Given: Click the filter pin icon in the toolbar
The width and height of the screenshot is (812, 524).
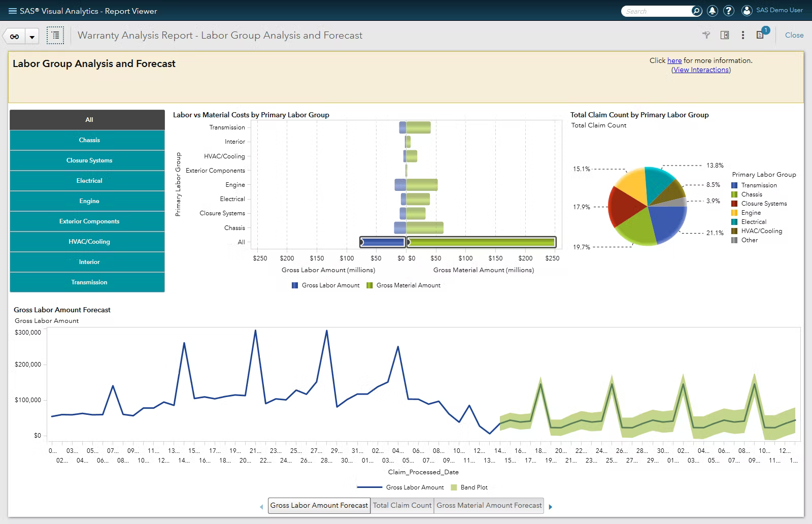Looking at the screenshot, I should click(706, 35).
